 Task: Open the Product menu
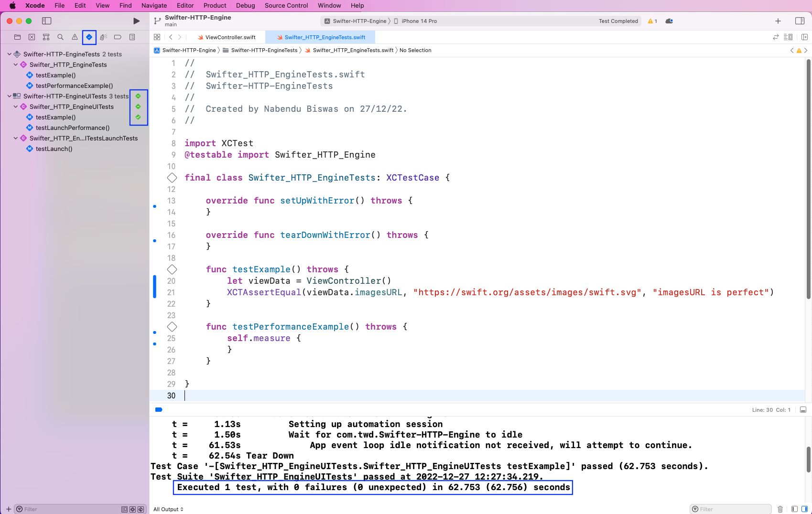coord(215,5)
